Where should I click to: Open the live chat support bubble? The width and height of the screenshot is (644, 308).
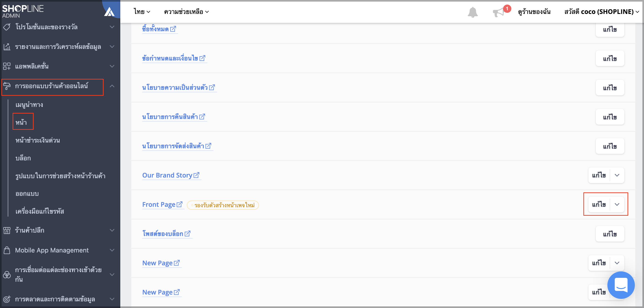pyautogui.click(x=621, y=285)
